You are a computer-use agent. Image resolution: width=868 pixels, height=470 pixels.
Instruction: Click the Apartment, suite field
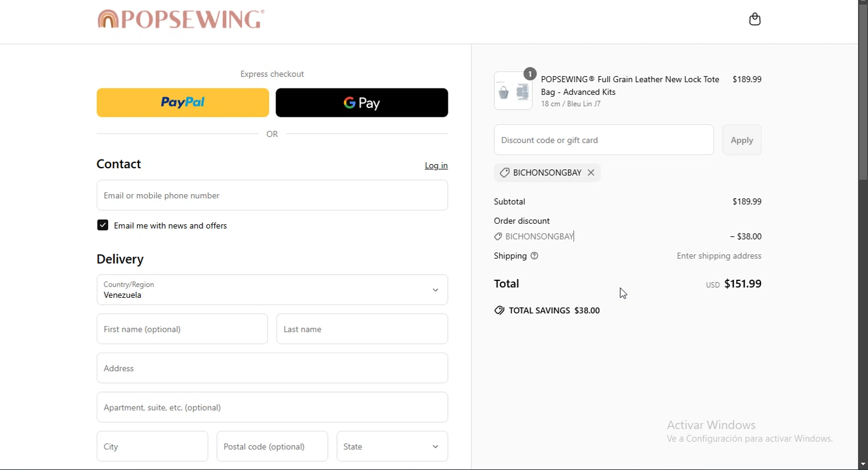click(273, 408)
